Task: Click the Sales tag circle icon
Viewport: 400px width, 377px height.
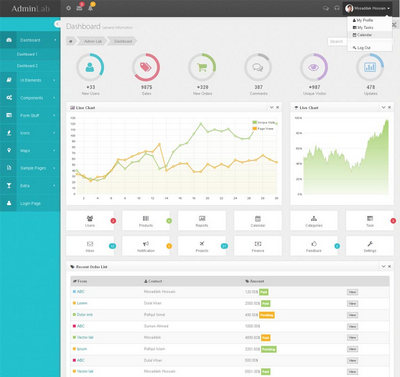Action: [146, 67]
